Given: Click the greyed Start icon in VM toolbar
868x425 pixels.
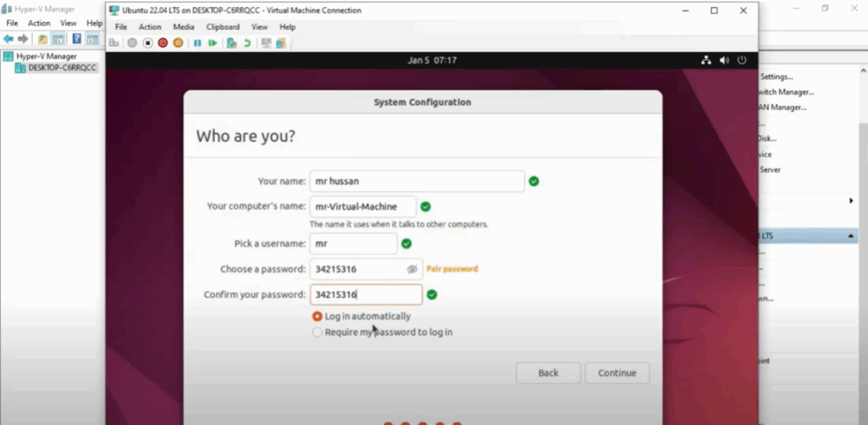Looking at the screenshot, I should coord(131,42).
